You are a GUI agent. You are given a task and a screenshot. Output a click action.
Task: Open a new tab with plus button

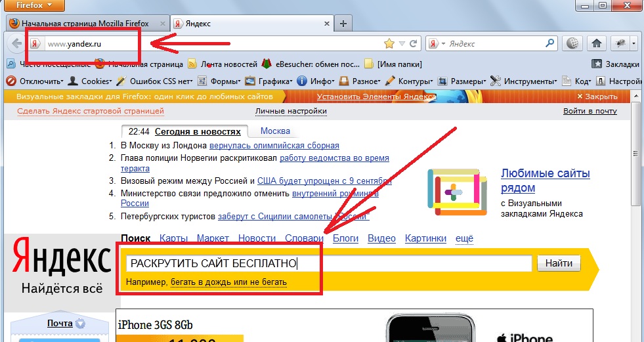tap(343, 24)
